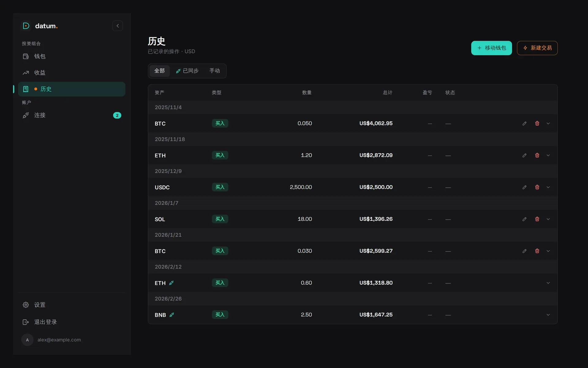Expand the USDC US$2,500.00 row

pyautogui.click(x=548, y=187)
